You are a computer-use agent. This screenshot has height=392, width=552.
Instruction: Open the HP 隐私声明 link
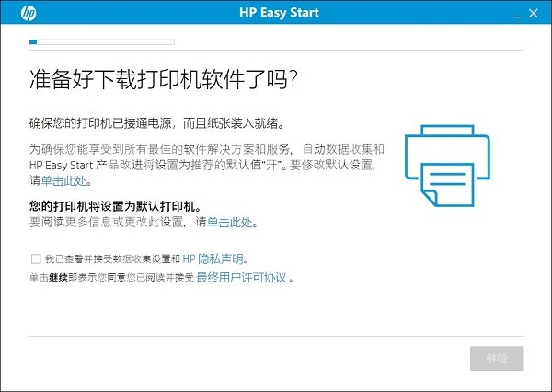click(x=213, y=259)
